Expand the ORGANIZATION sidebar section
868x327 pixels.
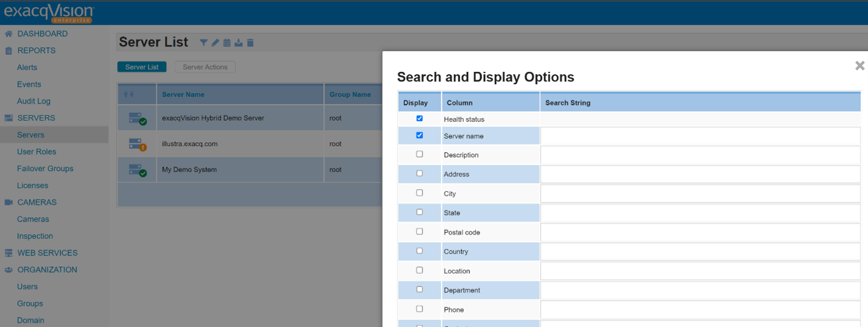[47, 270]
